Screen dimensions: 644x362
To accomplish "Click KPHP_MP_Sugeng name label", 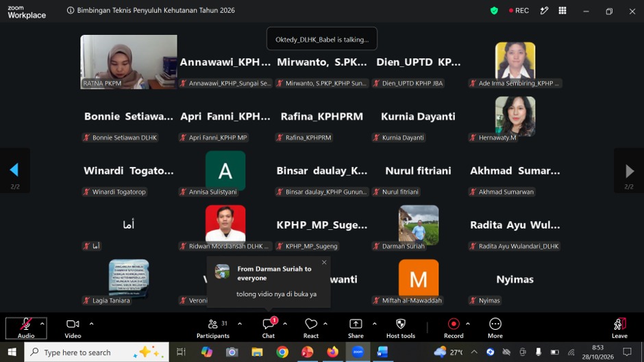I will pyautogui.click(x=307, y=246).
